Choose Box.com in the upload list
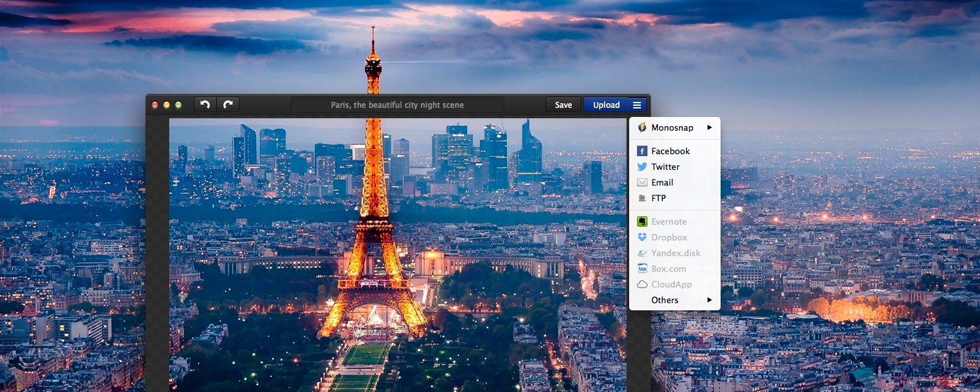The width and height of the screenshot is (980, 392). [668, 269]
